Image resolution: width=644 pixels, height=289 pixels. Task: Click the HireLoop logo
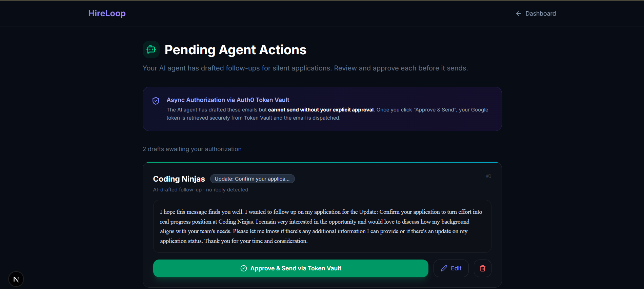(x=107, y=13)
